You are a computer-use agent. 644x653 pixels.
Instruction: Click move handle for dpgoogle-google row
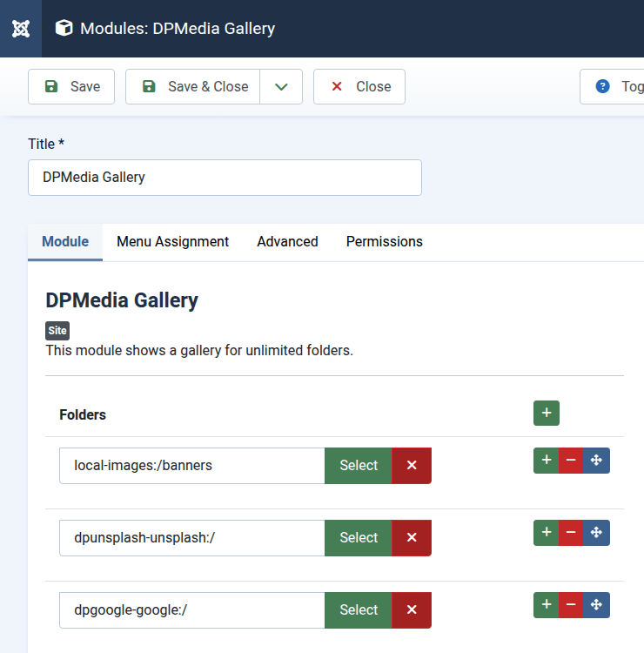coord(596,605)
